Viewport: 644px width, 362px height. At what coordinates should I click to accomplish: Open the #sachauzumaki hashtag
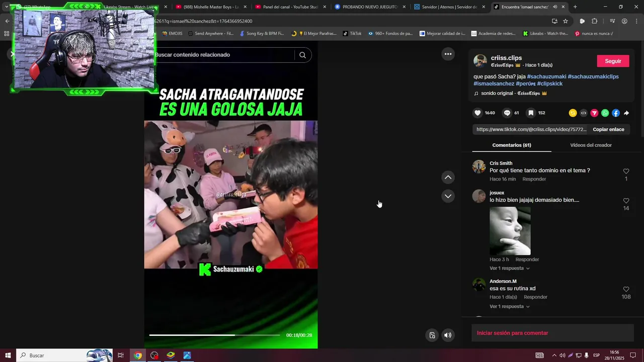pyautogui.click(x=546, y=76)
